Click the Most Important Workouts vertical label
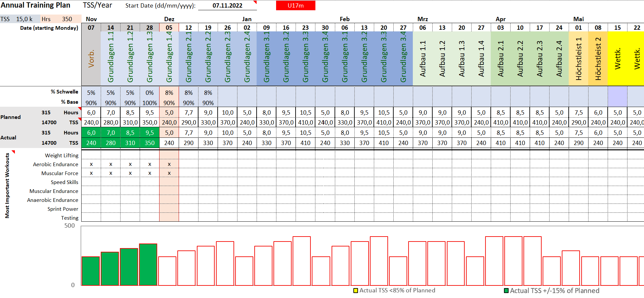Screen dimensions: 644x298 coord(7,185)
